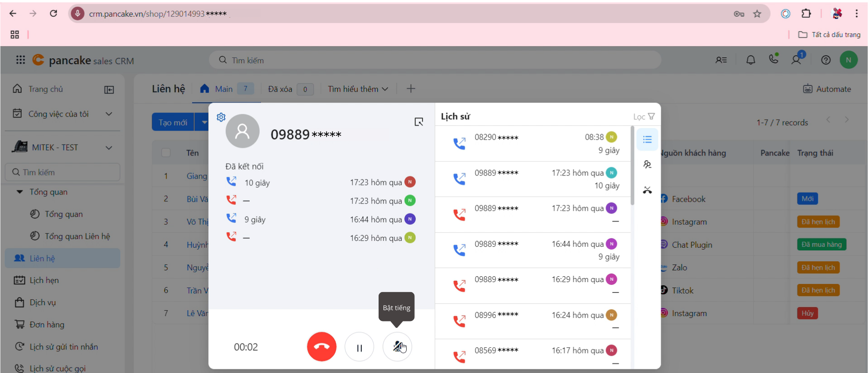Image resolution: width=868 pixels, height=373 pixels.
Task: Open the phone dialer in header
Action: coord(773,59)
